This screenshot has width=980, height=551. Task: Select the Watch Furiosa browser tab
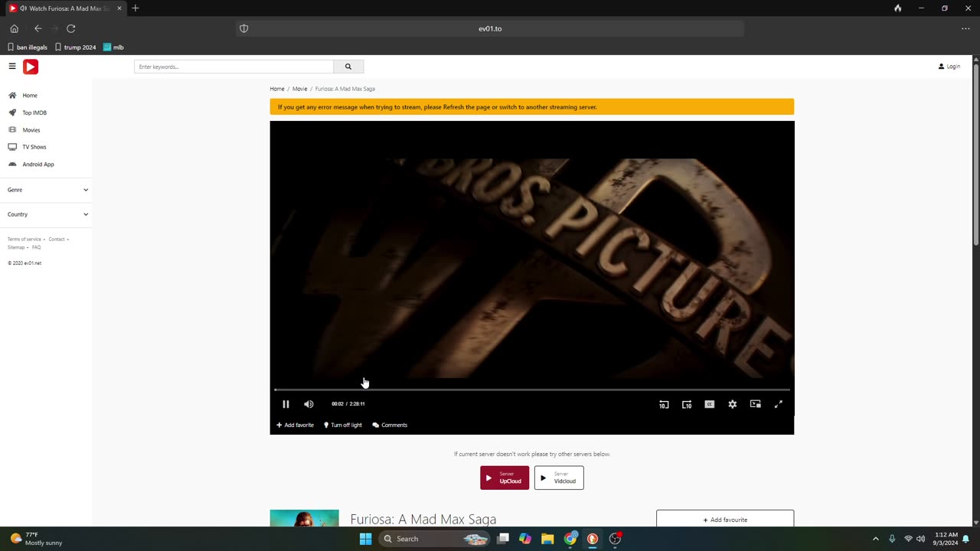pyautogui.click(x=65, y=8)
